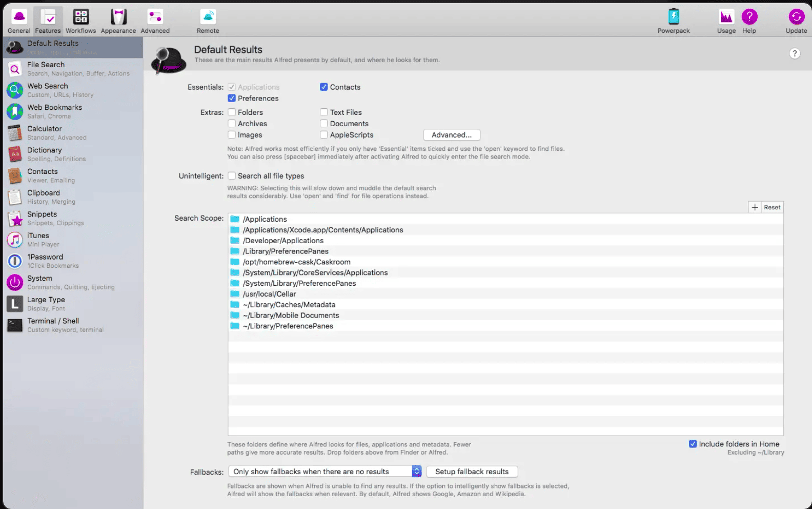Open the Powerpack section
This screenshot has width=812, height=509.
674,21
